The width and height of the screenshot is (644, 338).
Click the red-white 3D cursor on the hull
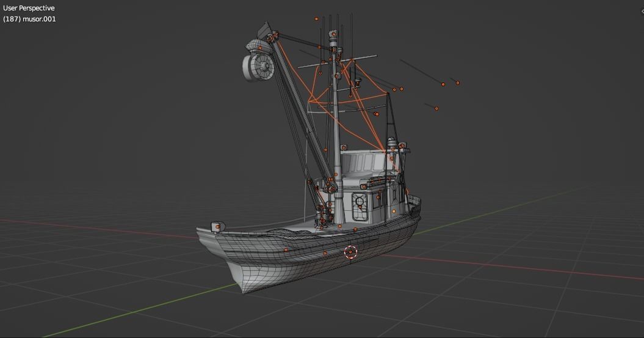(x=350, y=252)
